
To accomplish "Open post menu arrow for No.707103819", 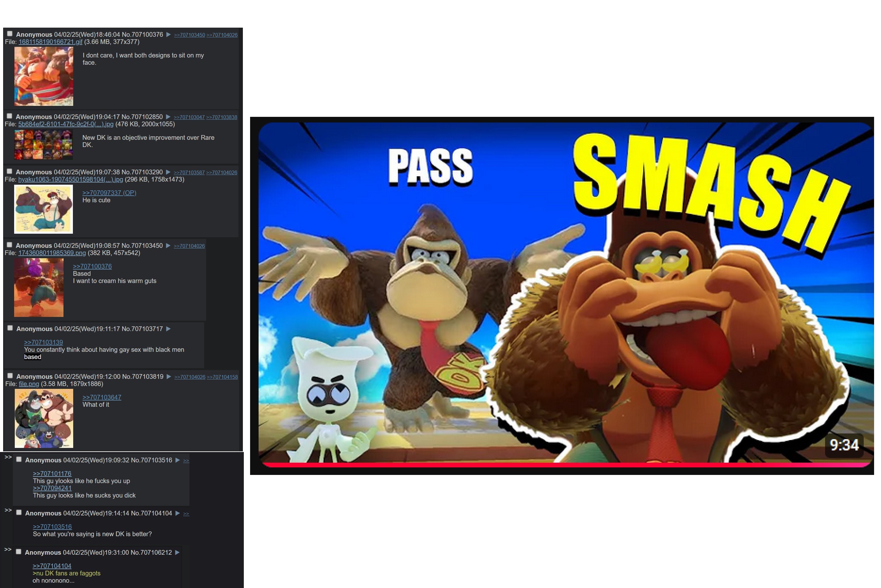I will (x=169, y=377).
